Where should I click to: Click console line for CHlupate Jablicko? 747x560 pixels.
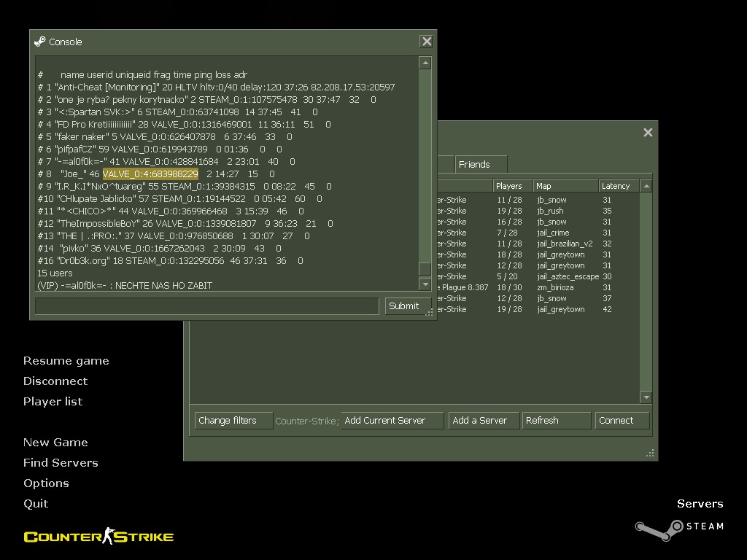pos(180,198)
